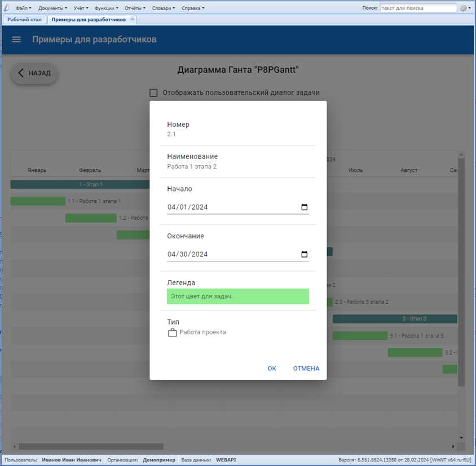Image resolution: width=476 pixels, height=466 pixels.
Task: Click the green legend color bar
Action: point(237,296)
